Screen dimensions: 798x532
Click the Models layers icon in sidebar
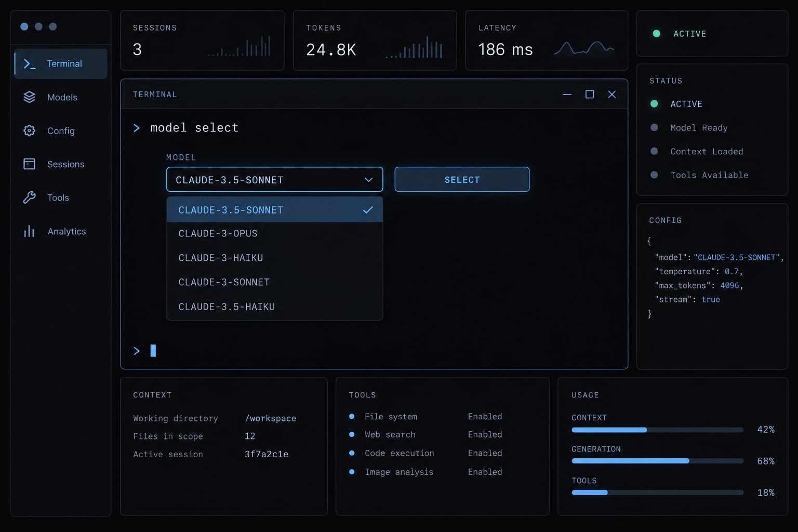click(30, 97)
